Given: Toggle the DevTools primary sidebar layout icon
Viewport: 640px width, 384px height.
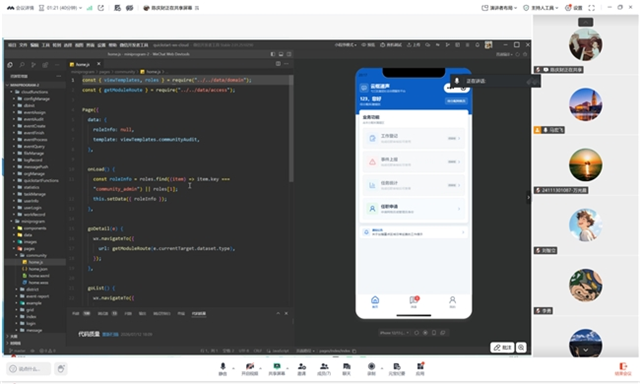Looking at the screenshot, I should pyautogui.click(x=273, y=54).
